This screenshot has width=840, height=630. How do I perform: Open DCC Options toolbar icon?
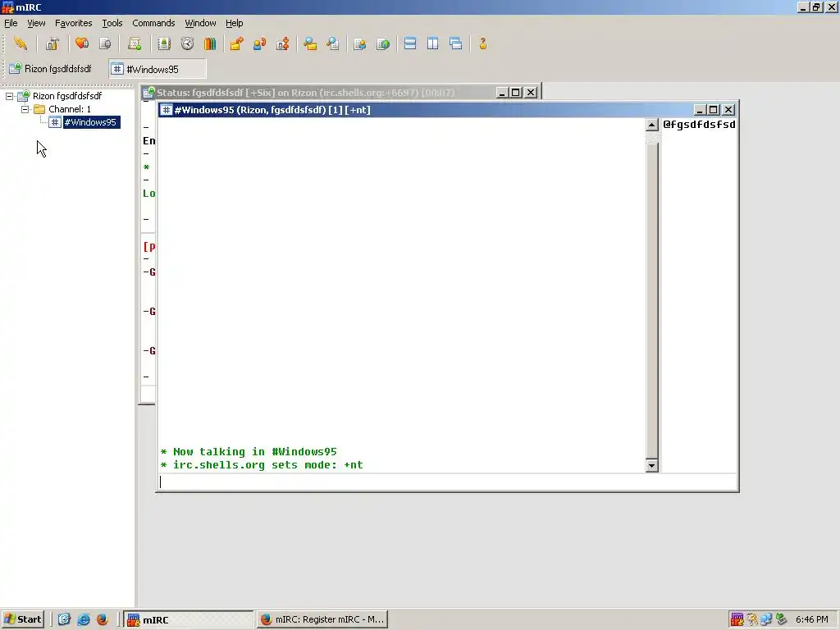(x=283, y=43)
